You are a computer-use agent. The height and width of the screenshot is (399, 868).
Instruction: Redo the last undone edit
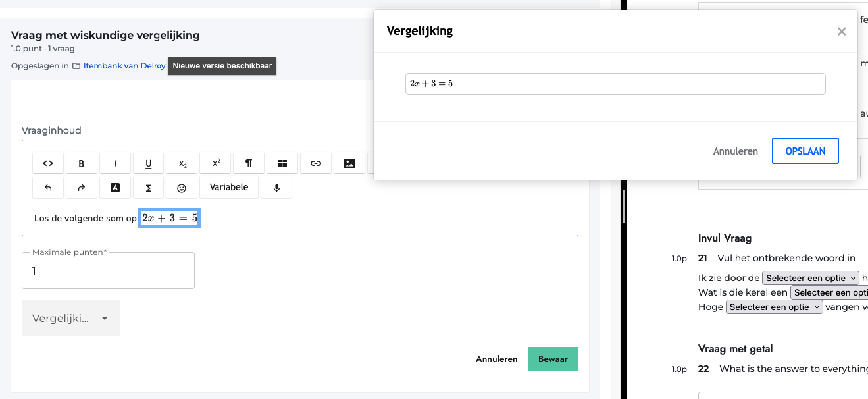pyautogui.click(x=82, y=188)
